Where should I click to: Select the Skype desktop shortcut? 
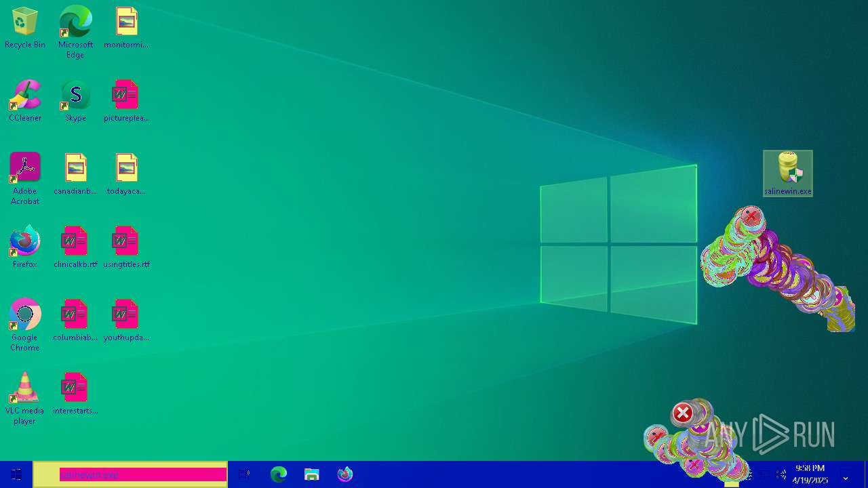[75, 102]
